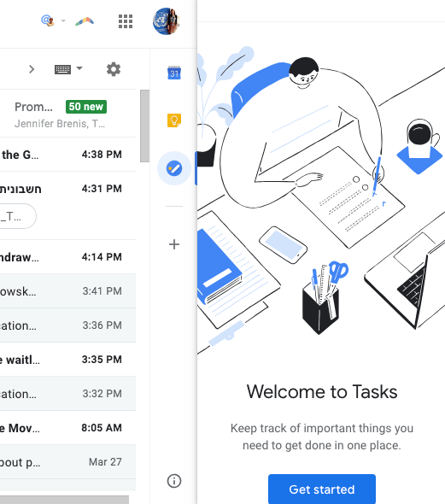The width and height of the screenshot is (445, 504).
Task: Click the green 50 new badge
Action: (x=86, y=107)
